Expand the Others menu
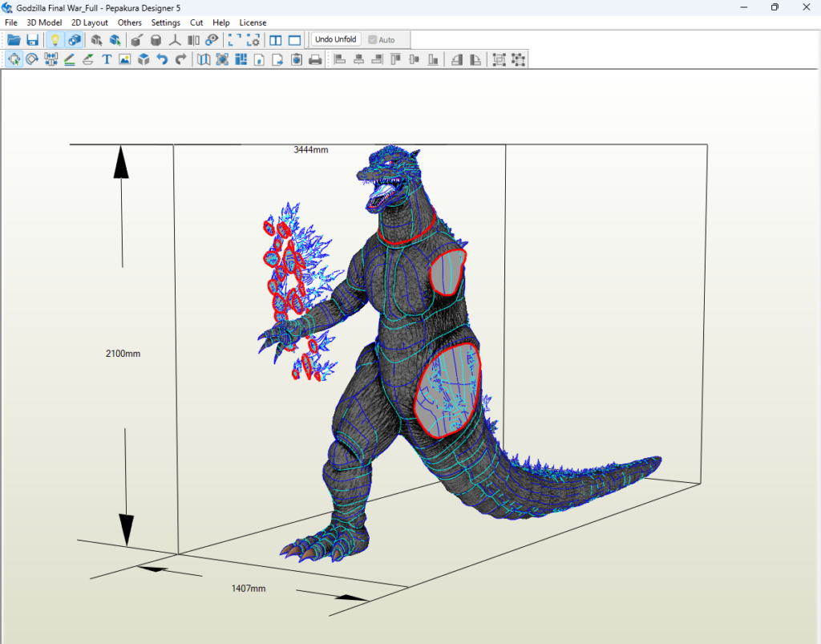The width and height of the screenshot is (821, 644). 130,22
